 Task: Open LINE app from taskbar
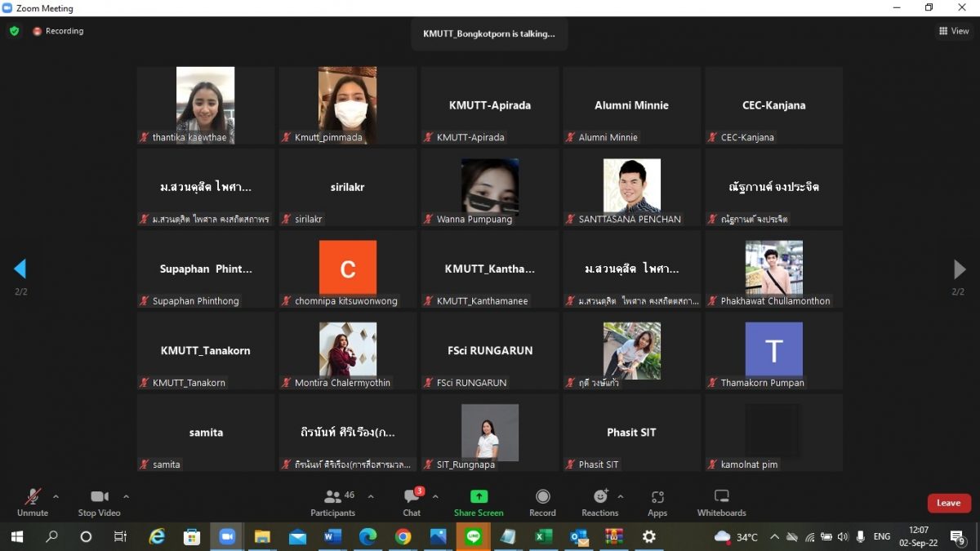pyautogui.click(x=473, y=537)
